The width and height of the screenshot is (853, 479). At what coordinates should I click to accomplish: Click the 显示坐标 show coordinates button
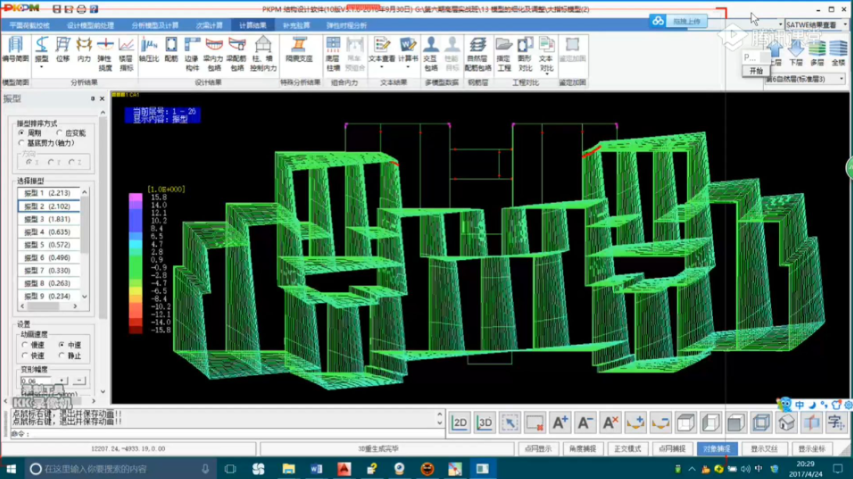(812, 449)
